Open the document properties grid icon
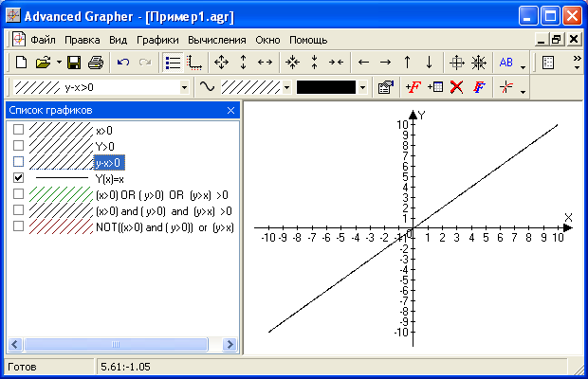 548,63
